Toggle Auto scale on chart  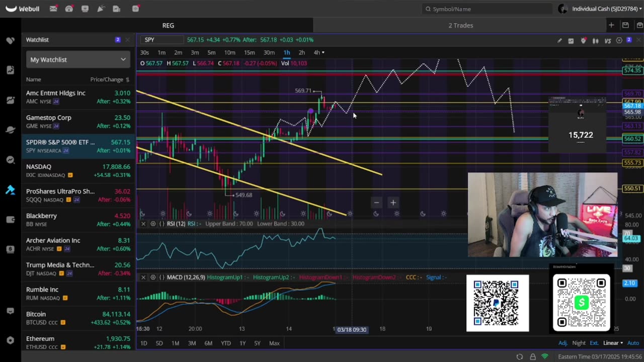tap(633, 343)
